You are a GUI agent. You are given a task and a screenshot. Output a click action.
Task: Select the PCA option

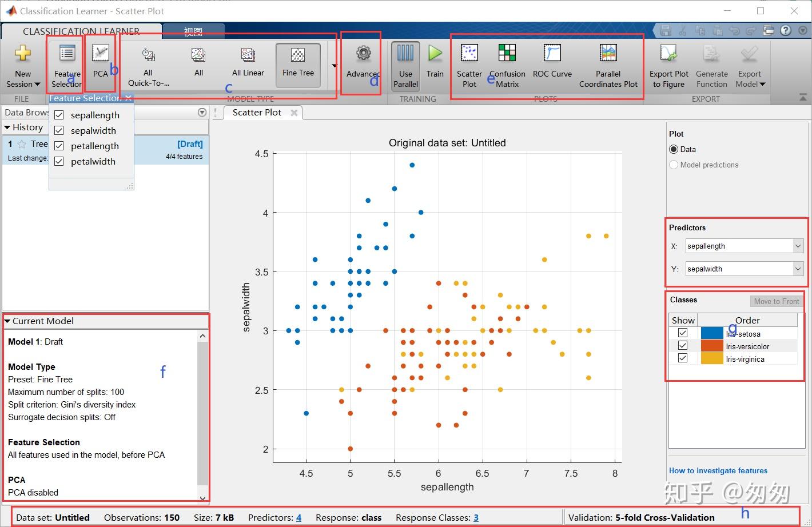tap(101, 63)
